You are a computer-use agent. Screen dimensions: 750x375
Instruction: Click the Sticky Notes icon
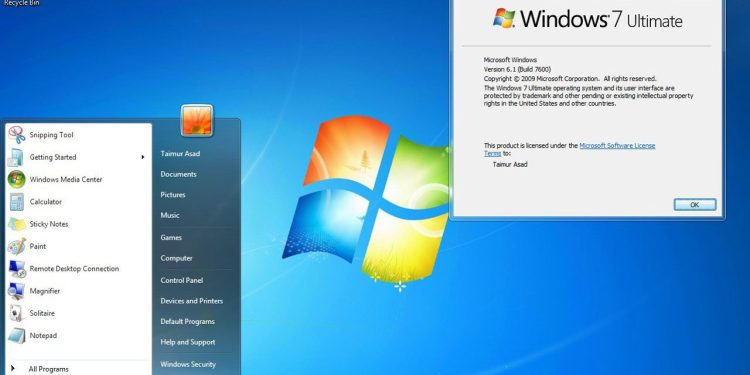[17, 224]
